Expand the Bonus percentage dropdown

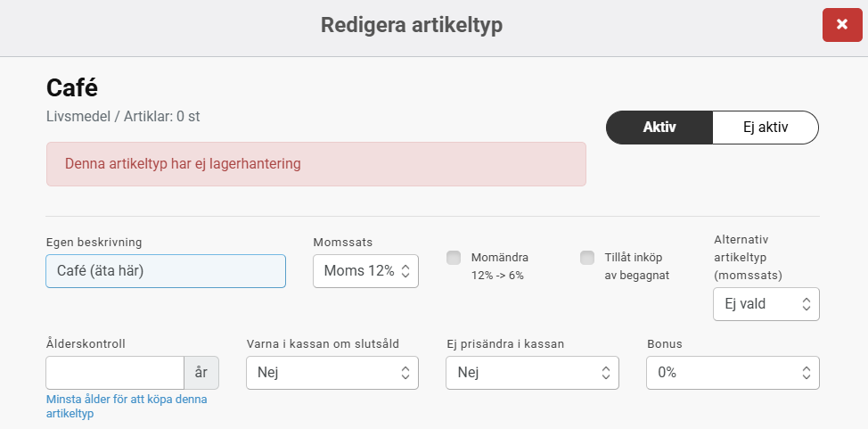[x=732, y=373]
